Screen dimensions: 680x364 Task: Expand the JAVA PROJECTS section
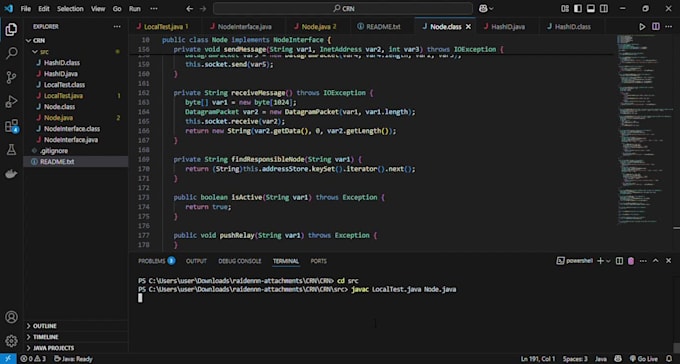point(53,348)
